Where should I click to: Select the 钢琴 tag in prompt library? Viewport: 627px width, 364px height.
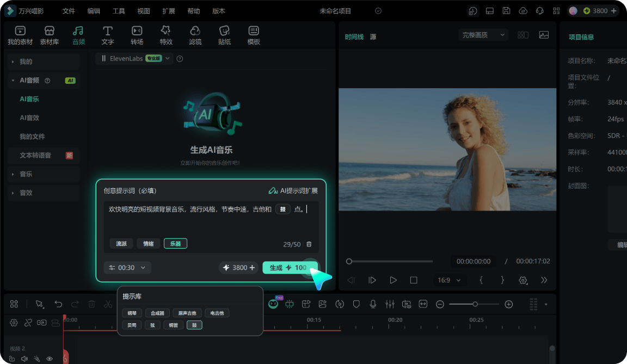pos(132,313)
